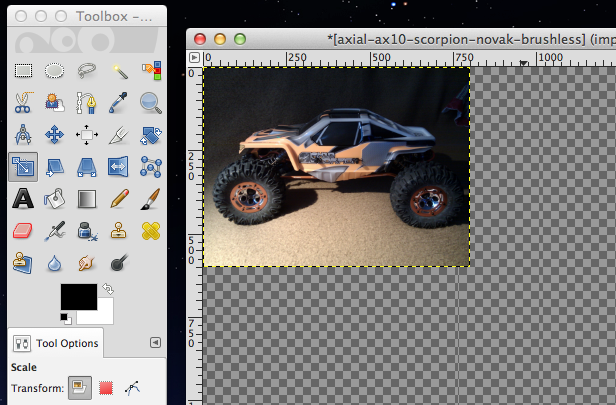This screenshot has height=405, width=616.
Task: Select the Eraser tool
Action: [23, 231]
